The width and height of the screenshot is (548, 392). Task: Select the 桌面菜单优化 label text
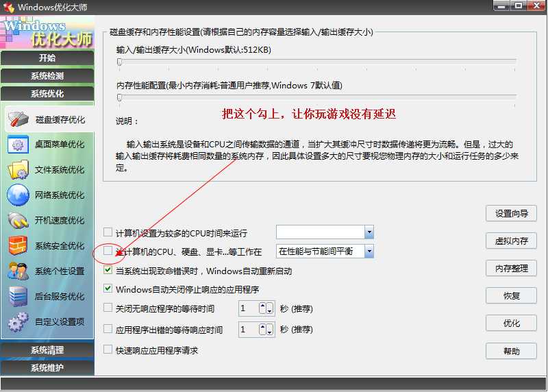tap(60, 145)
